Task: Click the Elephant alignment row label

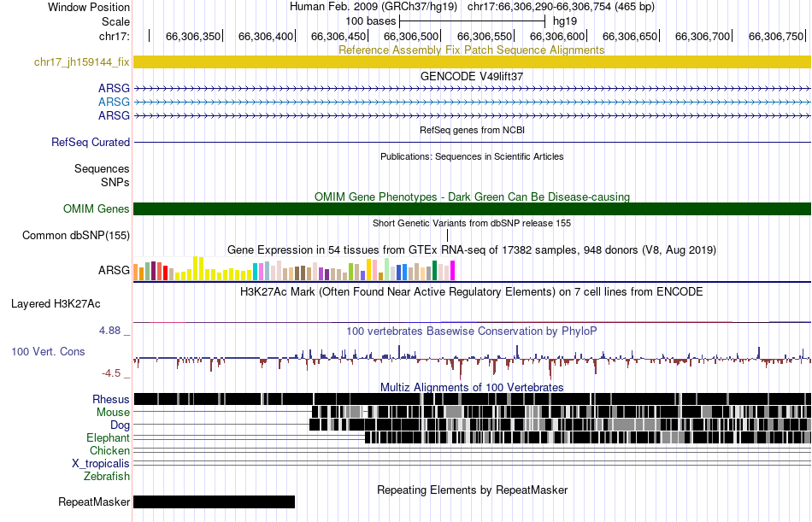Action: click(108, 438)
